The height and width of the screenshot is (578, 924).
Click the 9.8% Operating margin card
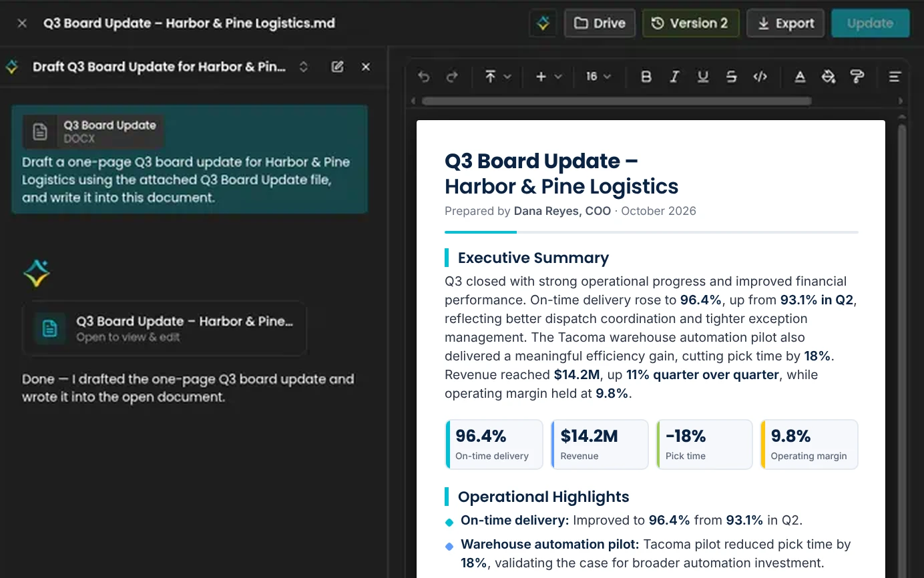pos(809,445)
